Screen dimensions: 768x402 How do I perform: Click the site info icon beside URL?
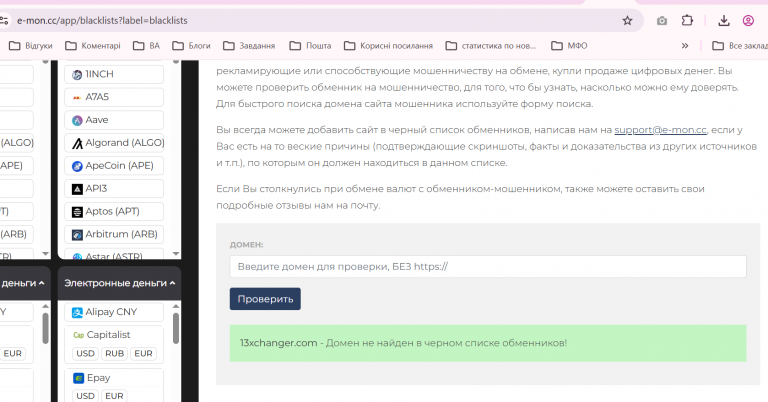coord(4,21)
